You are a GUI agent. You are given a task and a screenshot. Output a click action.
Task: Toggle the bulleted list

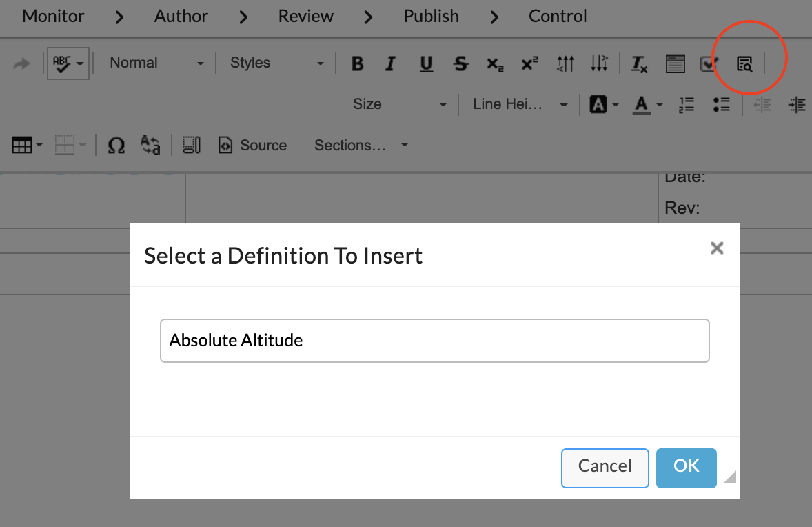point(721,105)
